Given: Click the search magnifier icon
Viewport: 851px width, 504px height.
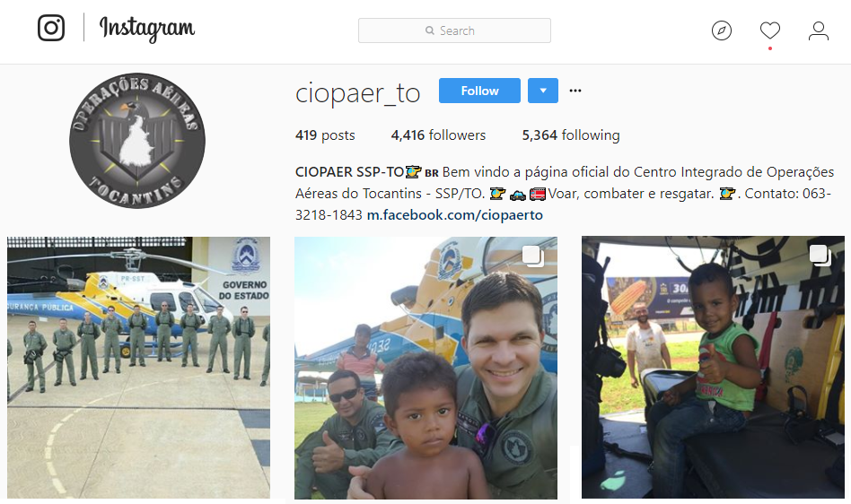Looking at the screenshot, I should (x=430, y=30).
